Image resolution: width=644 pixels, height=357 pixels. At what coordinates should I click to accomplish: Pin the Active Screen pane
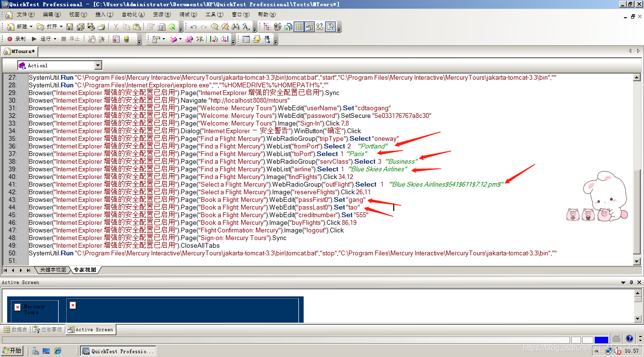click(x=632, y=282)
